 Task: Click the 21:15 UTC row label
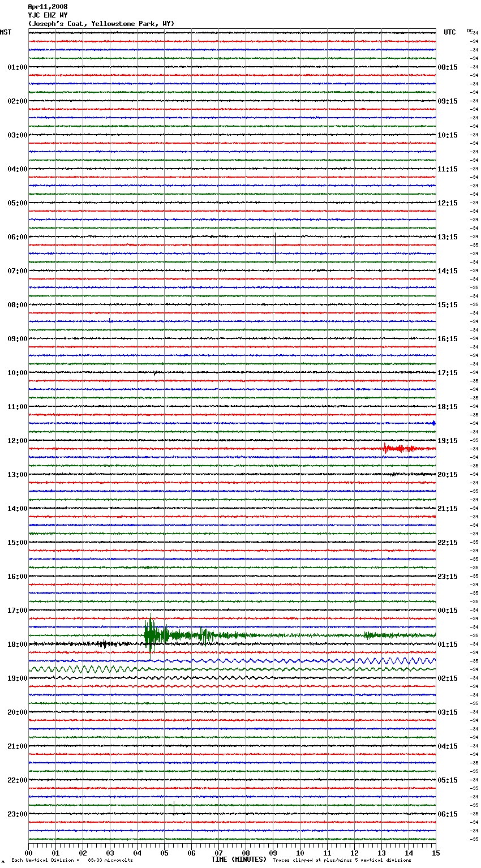click(448, 509)
